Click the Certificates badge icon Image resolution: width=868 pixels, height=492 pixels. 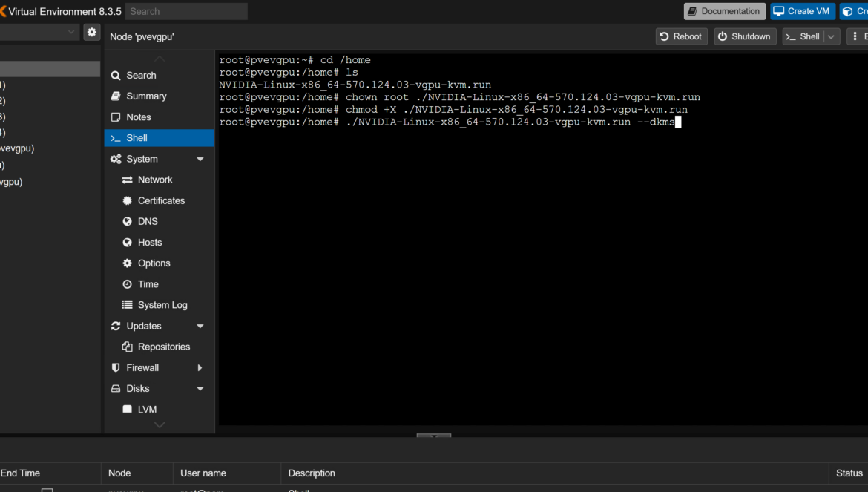tap(128, 201)
